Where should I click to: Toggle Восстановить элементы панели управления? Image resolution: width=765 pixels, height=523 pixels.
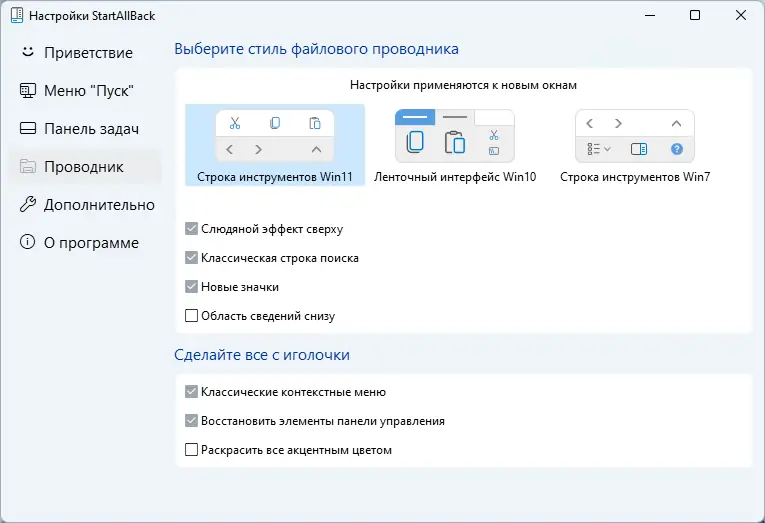click(x=192, y=421)
